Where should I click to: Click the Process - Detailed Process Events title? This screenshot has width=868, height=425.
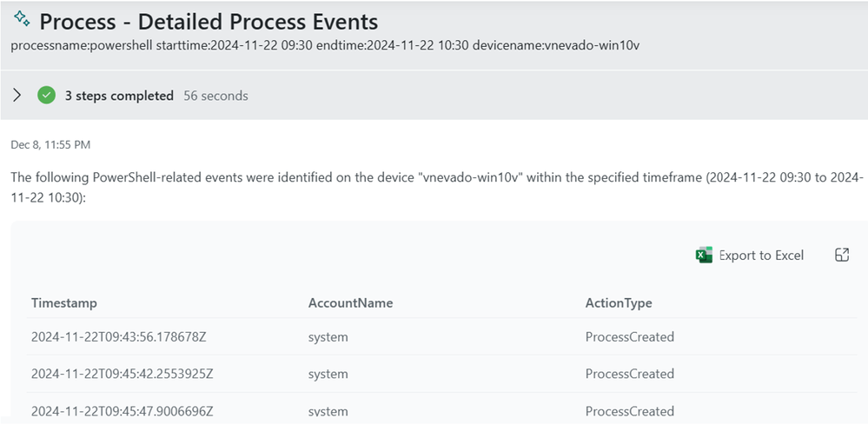pyautogui.click(x=209, y=22)
